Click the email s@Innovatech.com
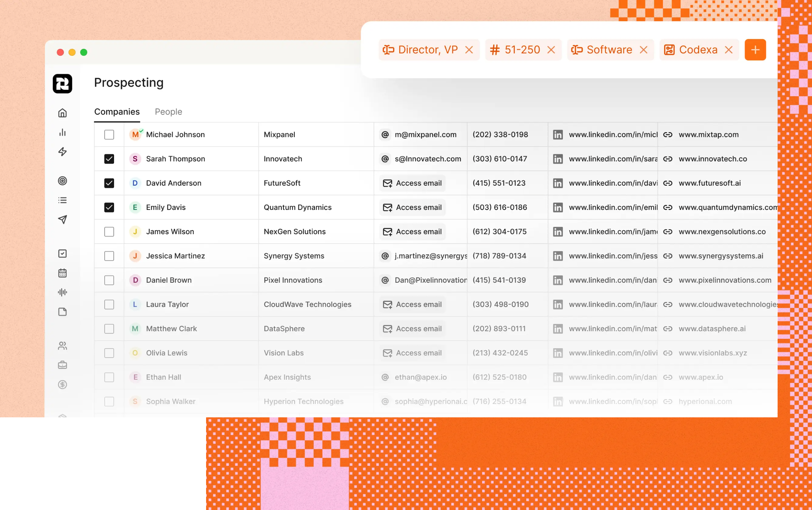The width and height of the screenshot is (812, 510). (428, 159)
